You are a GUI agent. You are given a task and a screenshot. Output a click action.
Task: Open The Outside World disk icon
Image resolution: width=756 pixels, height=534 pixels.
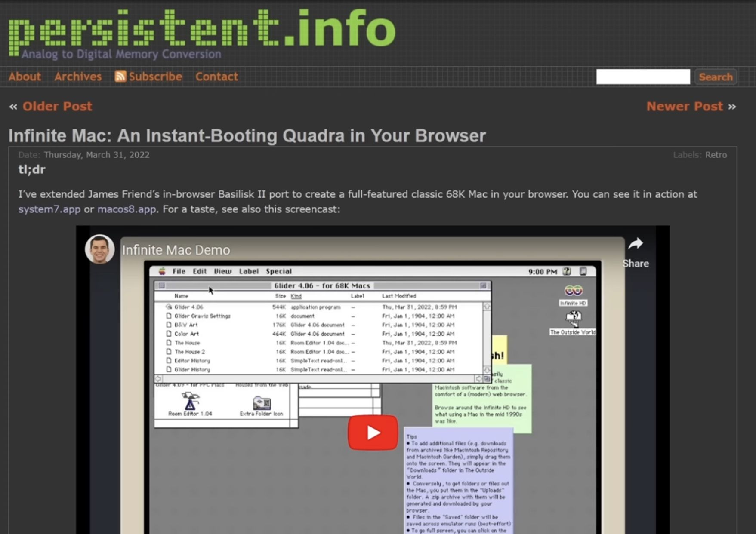pyautogui.click(x=573, y=319)
